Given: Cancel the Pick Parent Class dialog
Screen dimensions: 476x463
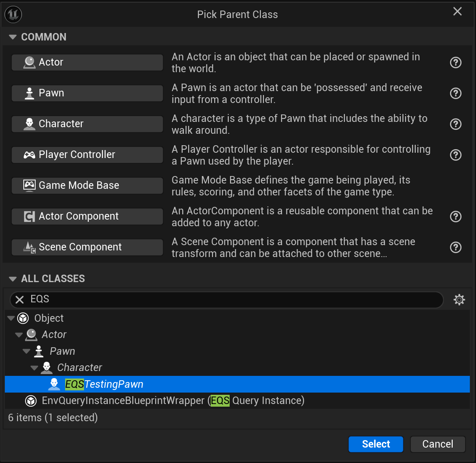Looking at the screenshot, I should [437, 444].
